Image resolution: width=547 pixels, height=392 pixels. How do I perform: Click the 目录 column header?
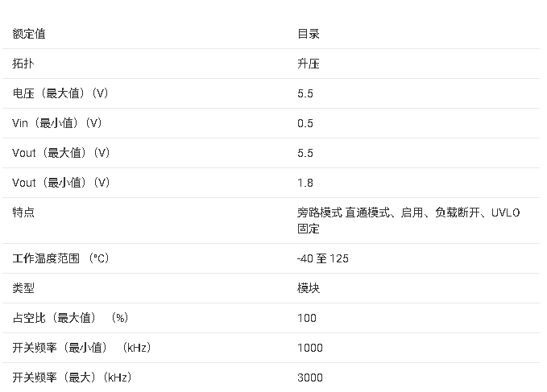point(309,34)
